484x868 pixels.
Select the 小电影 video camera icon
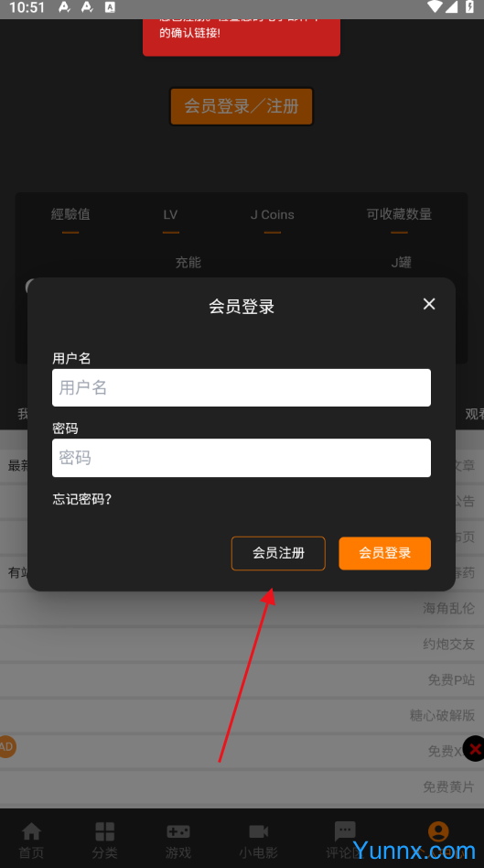point(258,830)
